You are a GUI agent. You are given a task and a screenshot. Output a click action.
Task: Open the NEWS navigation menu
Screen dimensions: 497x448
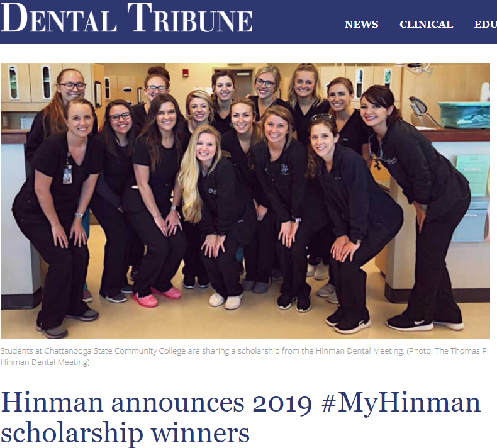point(361,25)
